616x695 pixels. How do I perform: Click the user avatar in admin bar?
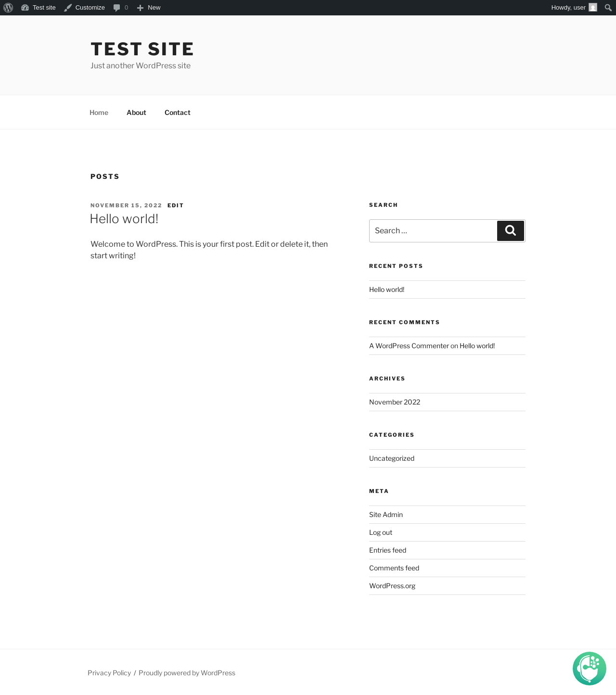pos(593,8)
